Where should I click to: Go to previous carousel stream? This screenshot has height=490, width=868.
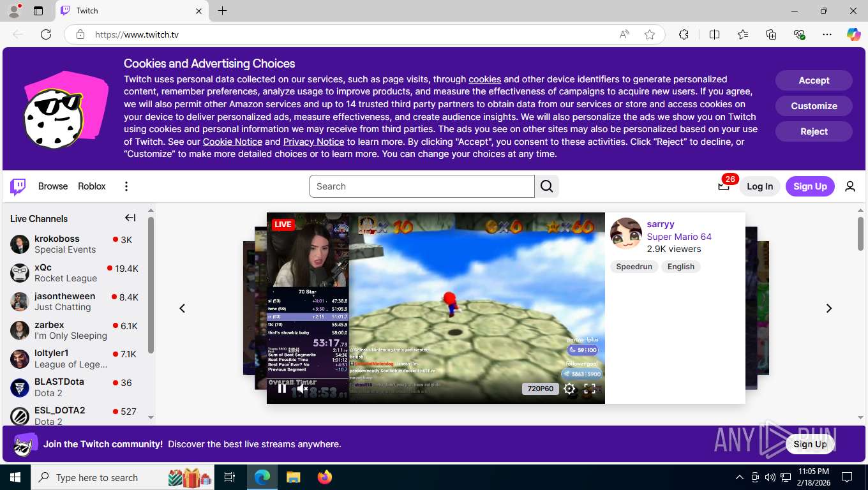tap(183, 308)
